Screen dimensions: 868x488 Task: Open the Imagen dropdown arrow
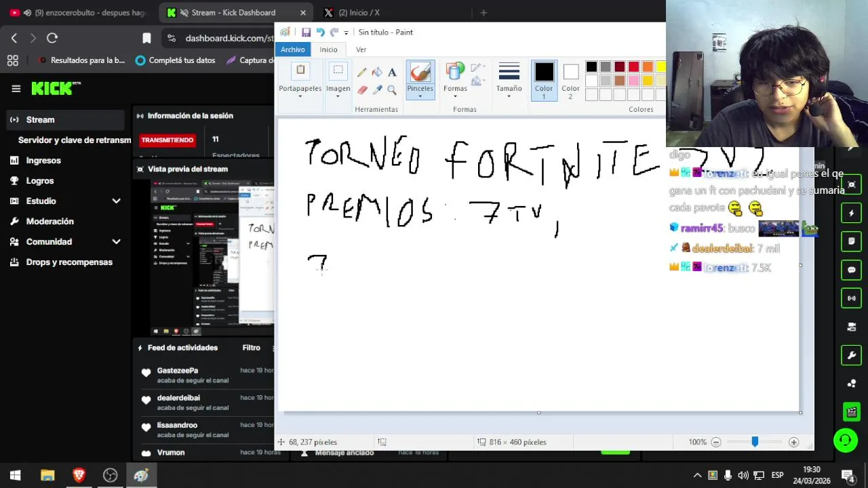point(338,96)
